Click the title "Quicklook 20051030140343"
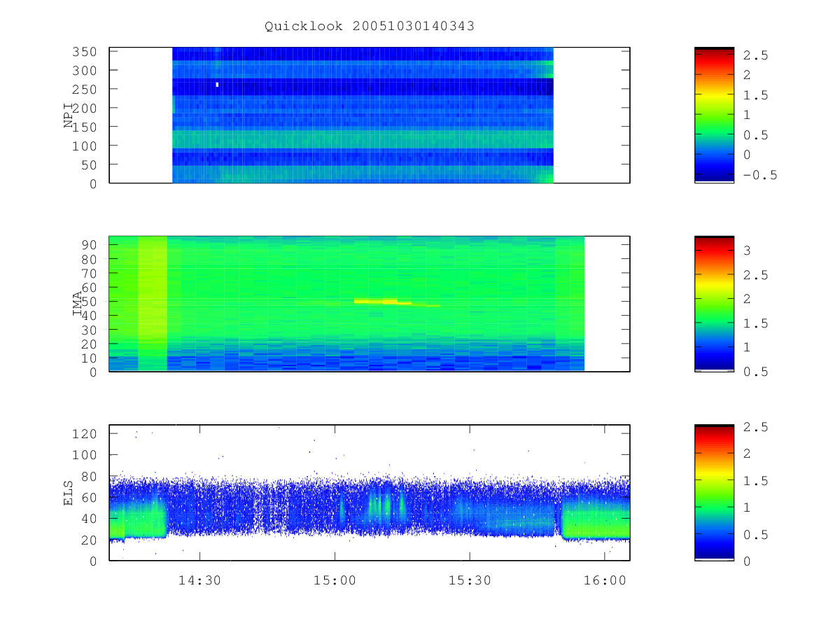Screen dimensions: 840x630 370,26
